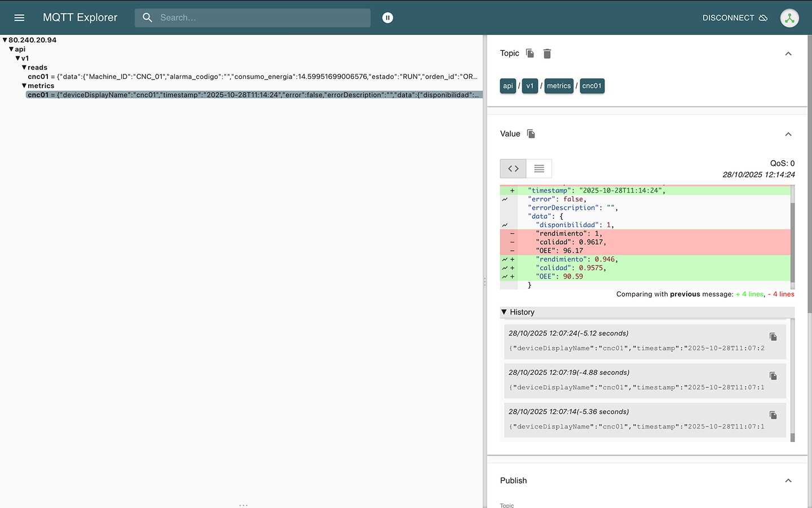Screen dimensions: 812x508
Task: Copy the 12:07:19 history entry
Action: point(773,376)
